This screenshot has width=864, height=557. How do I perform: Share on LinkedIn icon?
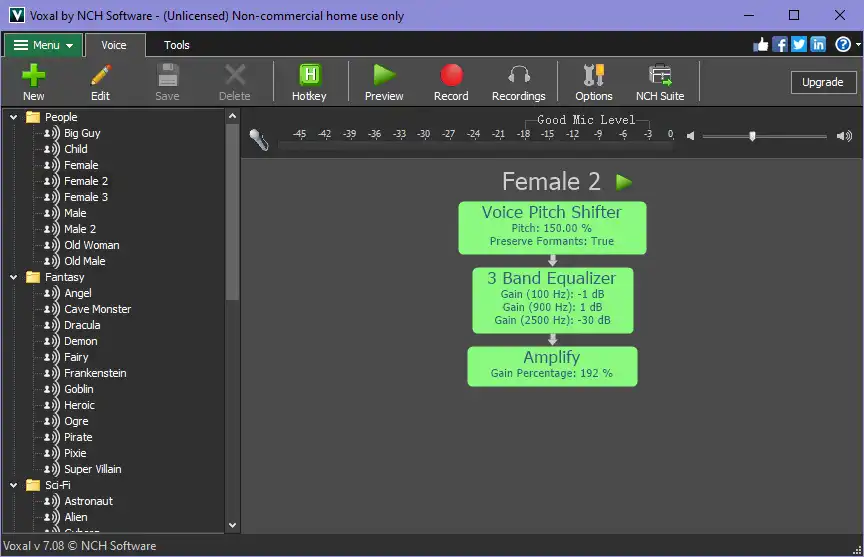point(818,45)
